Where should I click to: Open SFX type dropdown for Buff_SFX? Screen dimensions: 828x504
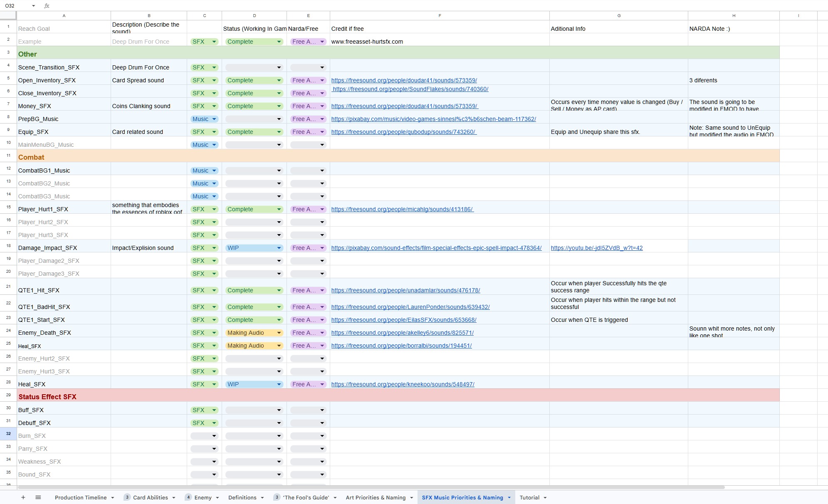pyautogui.click(x=204, y=410)
